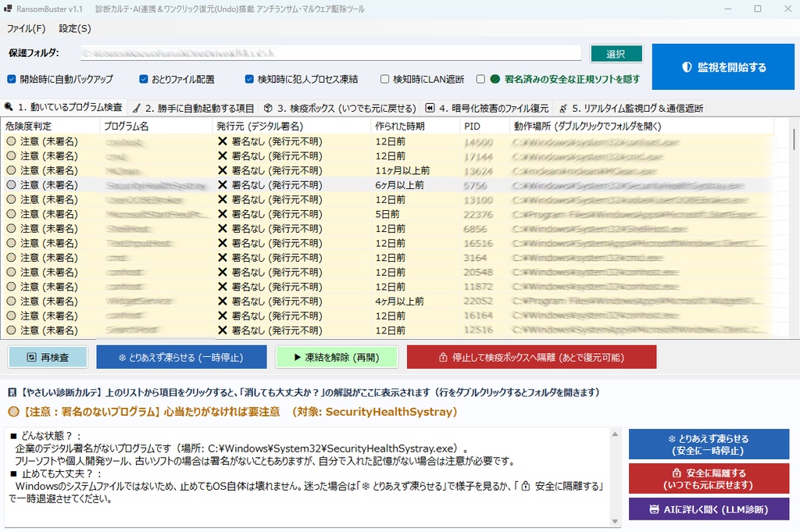Click the snowflake icon on the toolbar freeze button

point(122,358)
